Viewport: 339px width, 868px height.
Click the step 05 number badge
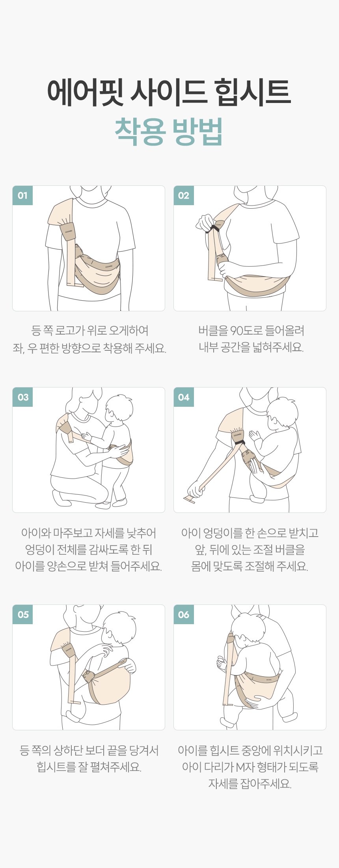tap(22, 614)
